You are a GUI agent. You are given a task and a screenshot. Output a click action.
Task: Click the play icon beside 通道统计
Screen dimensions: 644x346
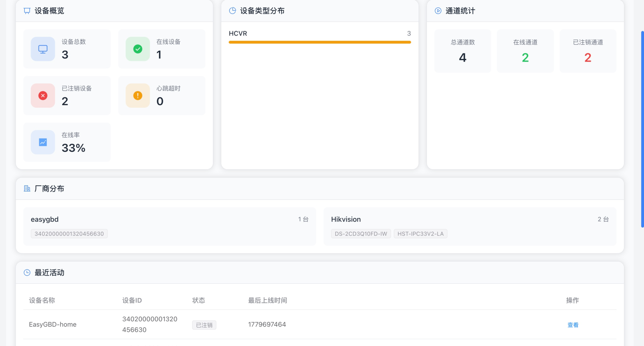click(x=438, y=11)
